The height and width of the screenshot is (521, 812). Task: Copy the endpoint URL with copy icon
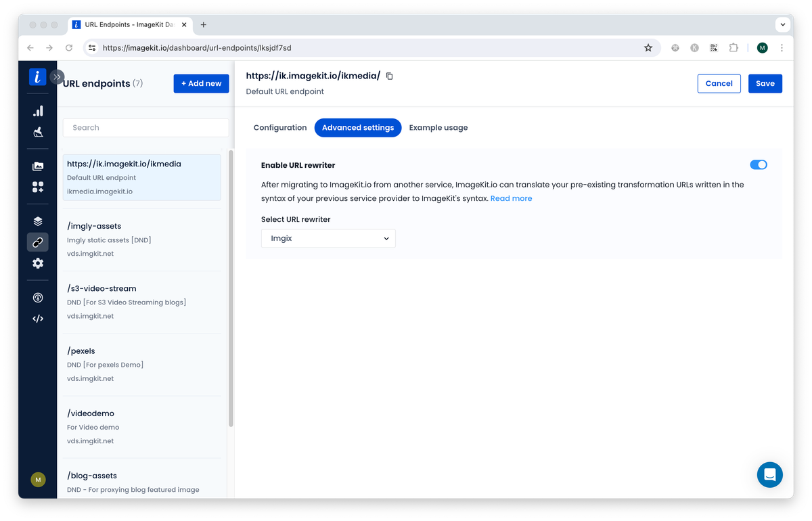tap(389, 76)
